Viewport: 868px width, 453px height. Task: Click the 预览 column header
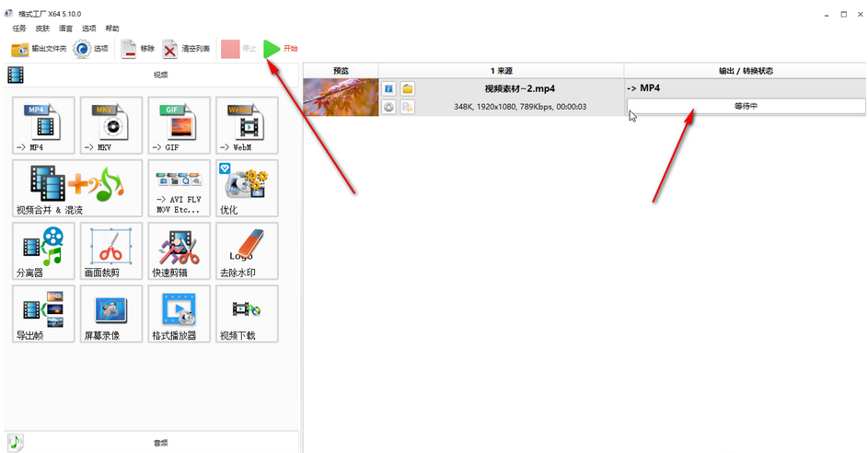341,71
